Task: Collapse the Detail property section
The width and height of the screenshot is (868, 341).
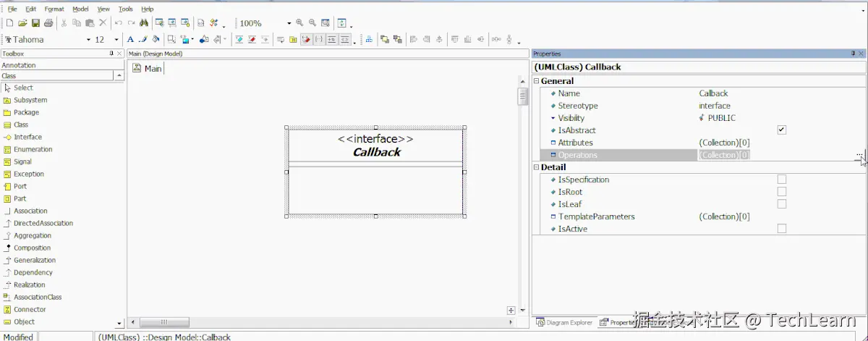Action: [537, 167]
